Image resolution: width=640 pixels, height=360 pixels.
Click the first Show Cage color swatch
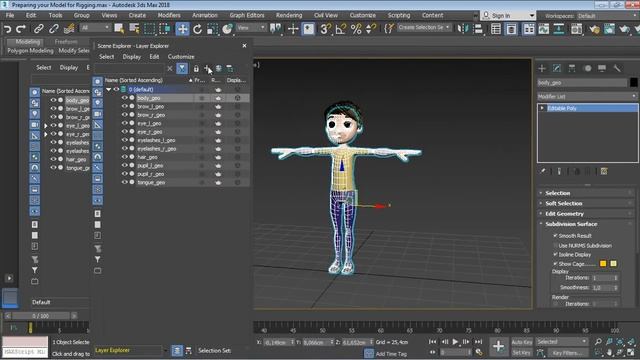pyautogui.click(x=603, y=264)
